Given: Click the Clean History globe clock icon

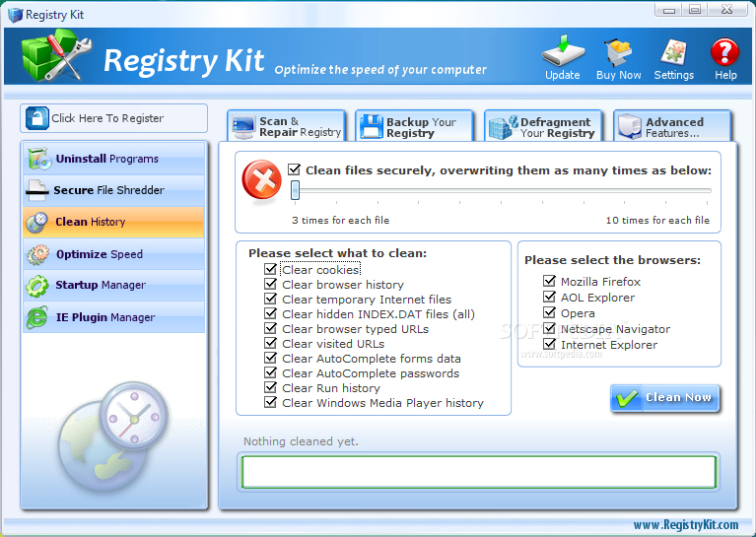Looking at the screenshot, I should 37,223.
